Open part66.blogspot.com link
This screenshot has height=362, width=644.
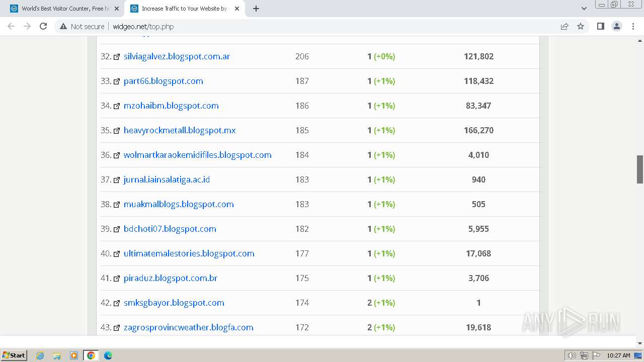pyautogui.click(x=164, y=81)
